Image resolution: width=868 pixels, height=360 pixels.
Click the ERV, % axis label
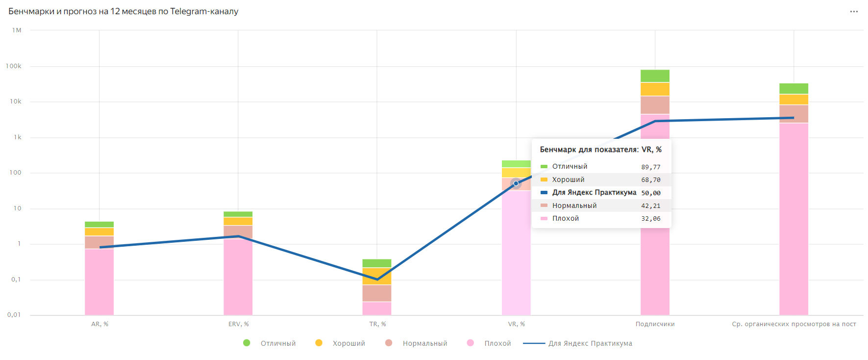pos(238,324)
